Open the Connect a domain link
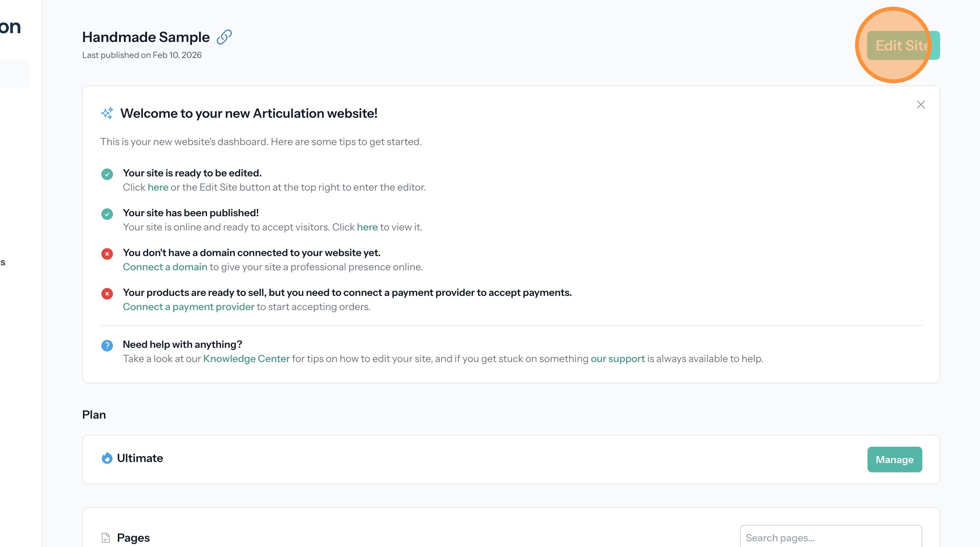The image size is (980, 547). point(165,267)
